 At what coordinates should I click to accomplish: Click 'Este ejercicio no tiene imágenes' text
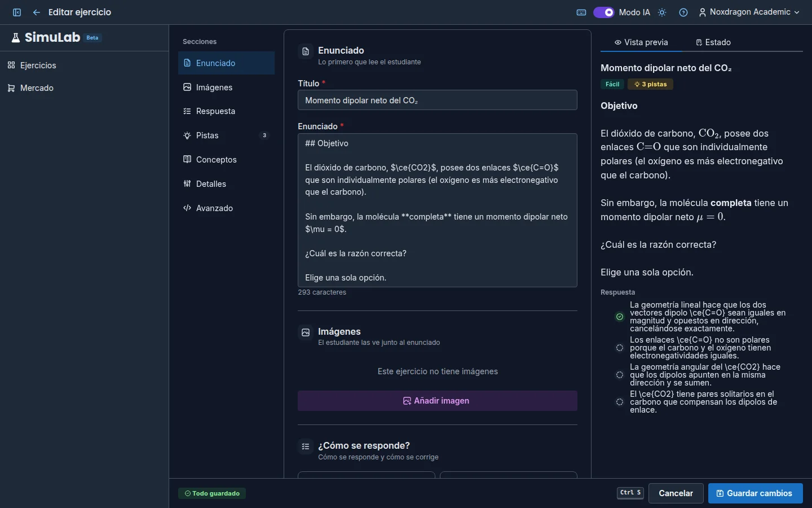click(438, 371)
